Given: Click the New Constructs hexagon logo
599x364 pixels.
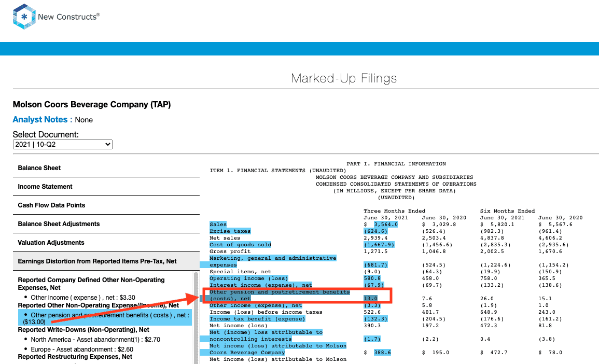Looking at the screenshot, I should tap(24, 17).
